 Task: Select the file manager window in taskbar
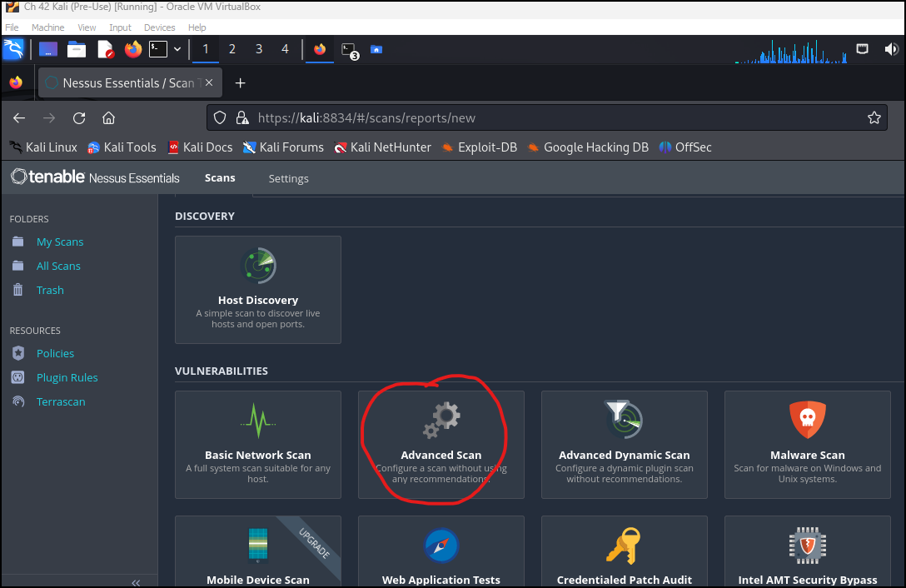tap(376, 49)
